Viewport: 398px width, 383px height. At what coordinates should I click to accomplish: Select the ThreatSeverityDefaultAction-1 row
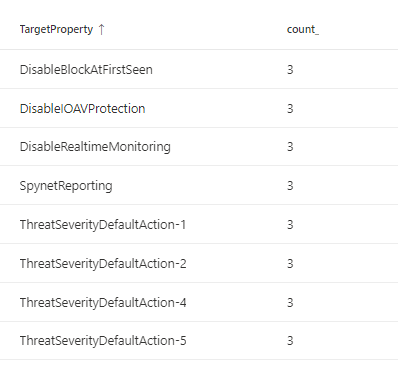tap(199, 224)
